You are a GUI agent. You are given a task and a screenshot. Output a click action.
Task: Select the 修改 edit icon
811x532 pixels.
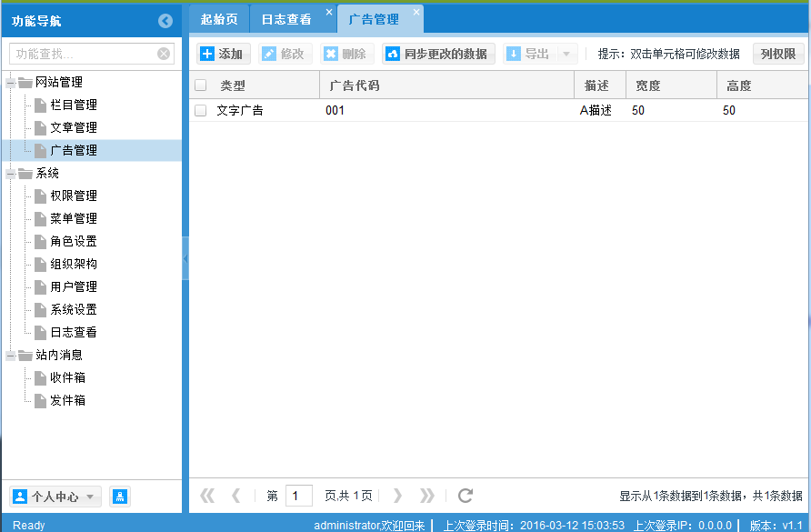point(270,53)
